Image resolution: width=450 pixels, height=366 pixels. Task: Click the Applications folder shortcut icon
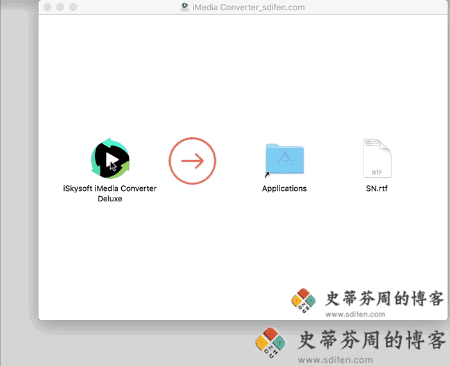point(284,160)
